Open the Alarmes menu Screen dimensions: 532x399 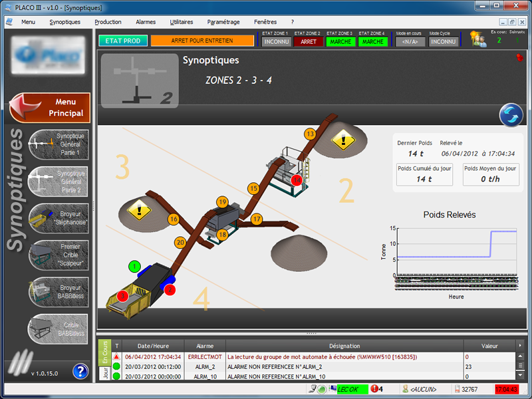click(146, 22)
